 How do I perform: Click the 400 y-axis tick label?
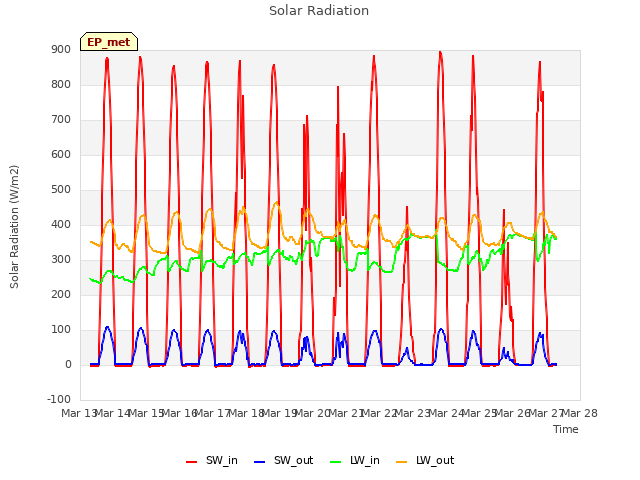(x=61, y=225)
